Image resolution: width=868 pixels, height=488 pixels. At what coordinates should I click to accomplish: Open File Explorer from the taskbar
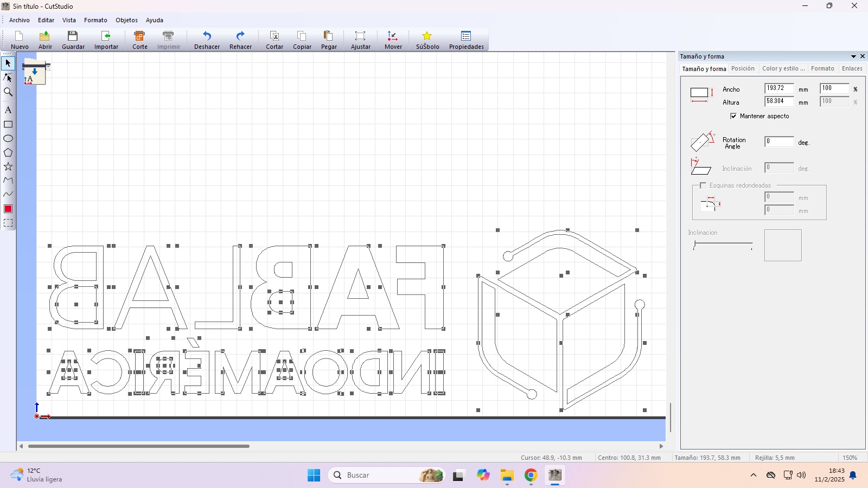[x=507, y=476]
